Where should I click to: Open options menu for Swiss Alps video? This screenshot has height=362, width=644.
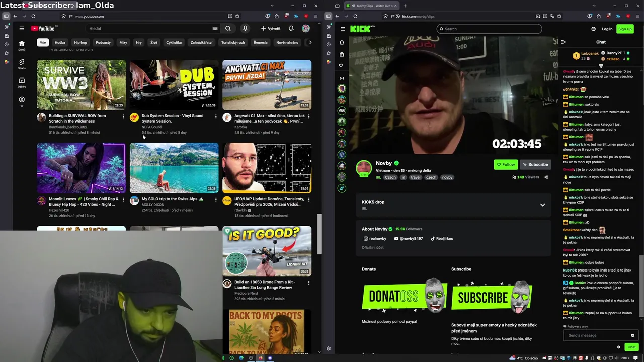pos(216,199)
